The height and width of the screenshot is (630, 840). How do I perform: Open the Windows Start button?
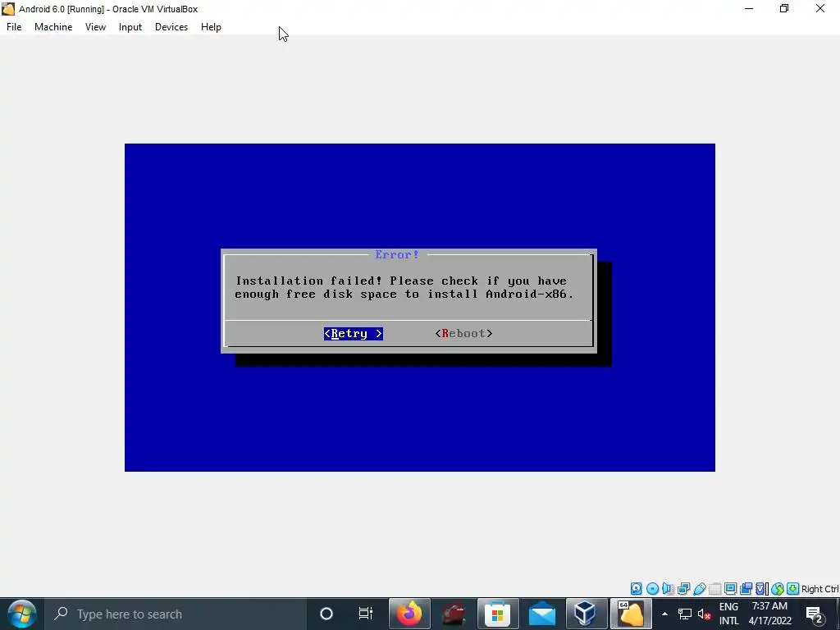click(21, 614)
